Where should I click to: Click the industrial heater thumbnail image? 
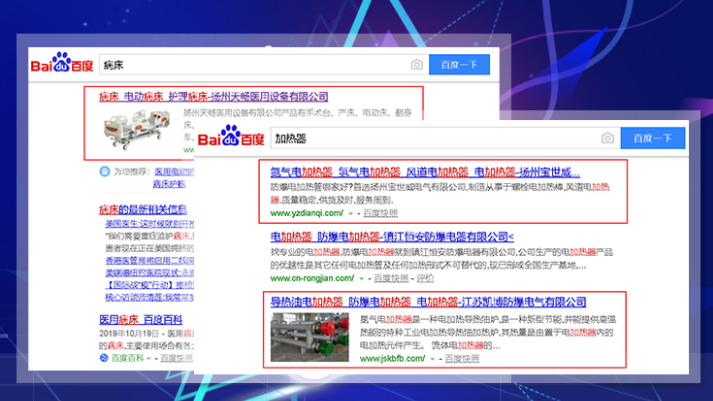(x=310, y=337)
